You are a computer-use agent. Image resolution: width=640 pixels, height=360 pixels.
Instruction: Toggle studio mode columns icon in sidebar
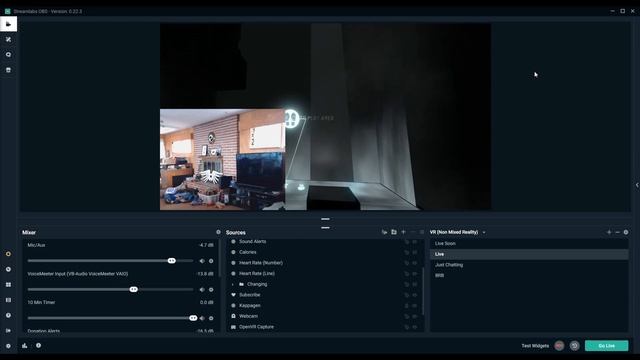[x=8, y=300]
